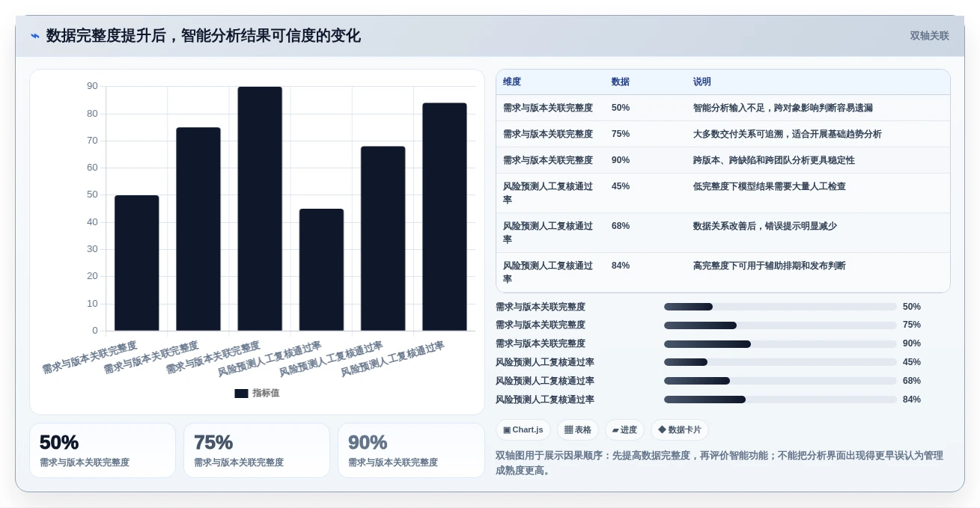Click the blue lightning icon beside the title
The width and height of the screenshot is (980, 508).
pos(35,36)
